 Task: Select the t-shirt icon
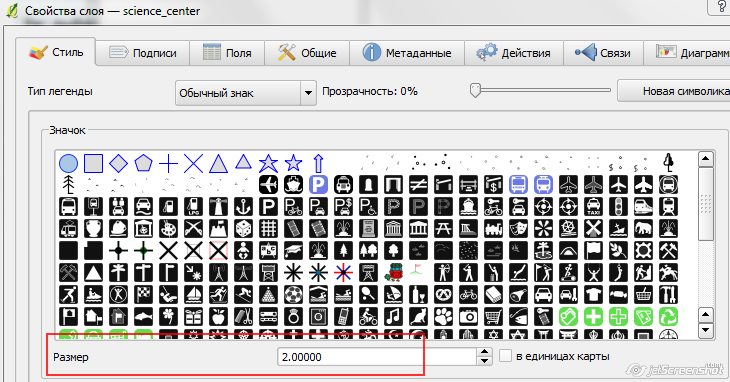(594, 295)
